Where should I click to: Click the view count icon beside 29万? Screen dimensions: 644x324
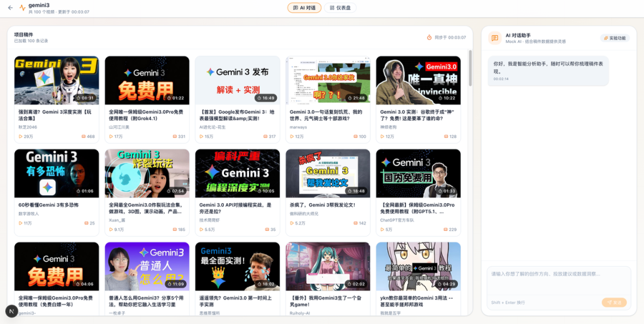tap(21, 137)
